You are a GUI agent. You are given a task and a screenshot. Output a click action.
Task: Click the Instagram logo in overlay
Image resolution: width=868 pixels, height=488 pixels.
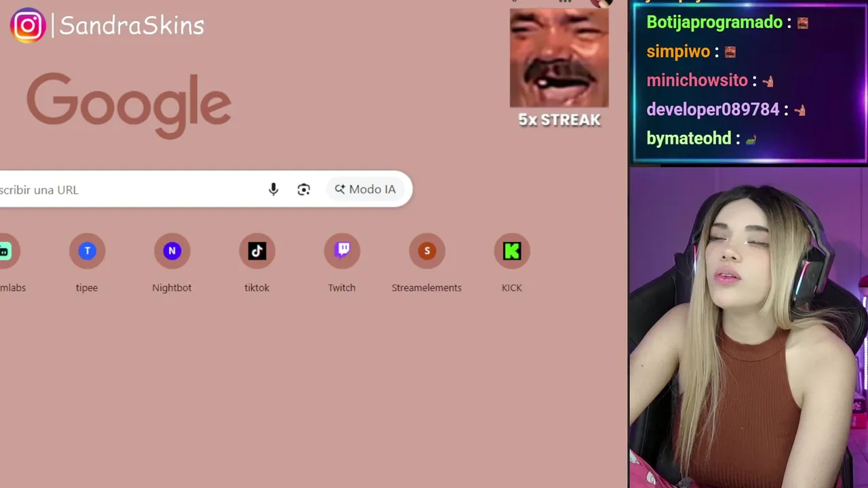click(x=28, y=25)
